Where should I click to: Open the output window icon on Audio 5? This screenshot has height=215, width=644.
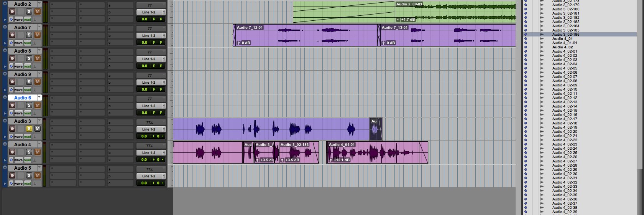click(x=164, y=176)
